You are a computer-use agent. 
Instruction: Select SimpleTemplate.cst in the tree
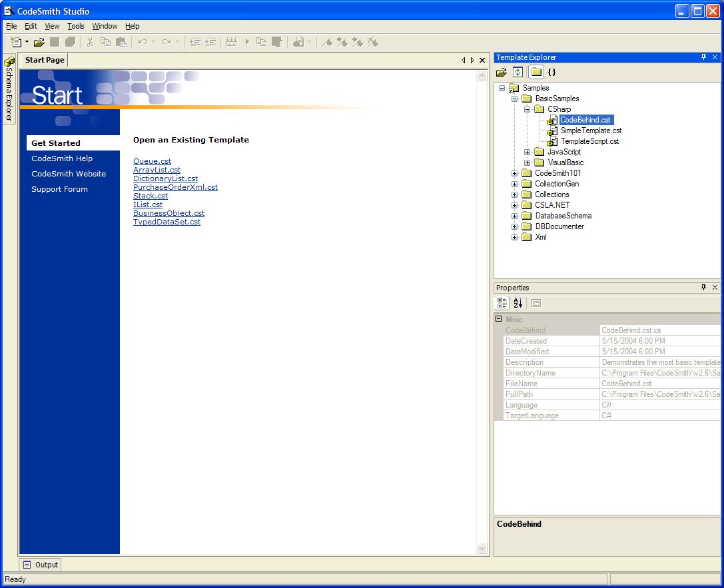pos(591,131)
